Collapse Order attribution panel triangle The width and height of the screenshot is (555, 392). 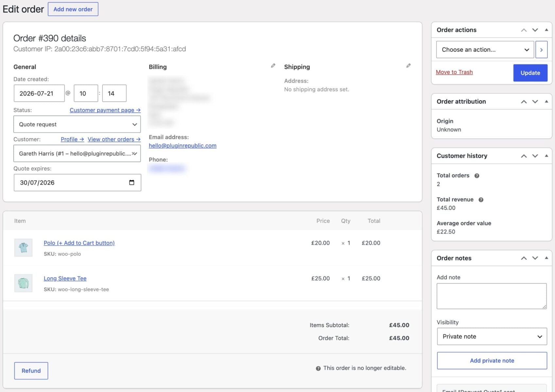pos(546,101)
